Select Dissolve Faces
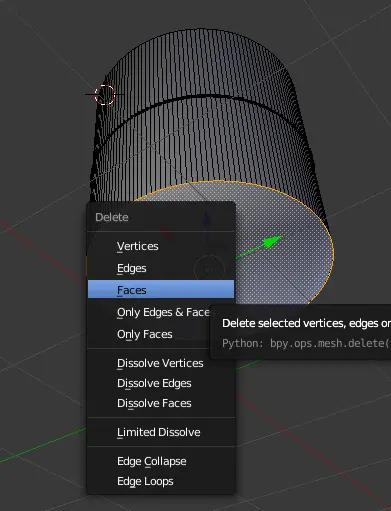The height and width of the screenshot is (511, 391). (x=161, y=403)
